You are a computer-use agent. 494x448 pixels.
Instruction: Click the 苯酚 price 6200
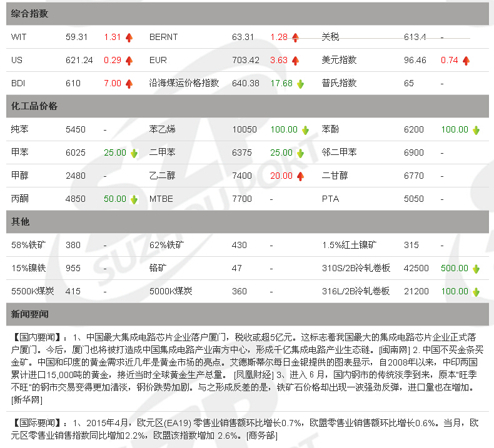pos(414,129)
